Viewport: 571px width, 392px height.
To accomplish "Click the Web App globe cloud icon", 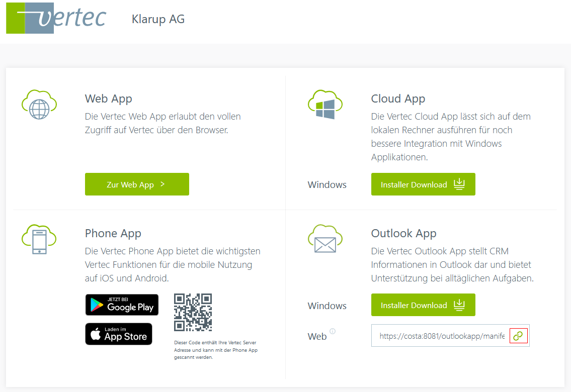I will pos(39,105).
